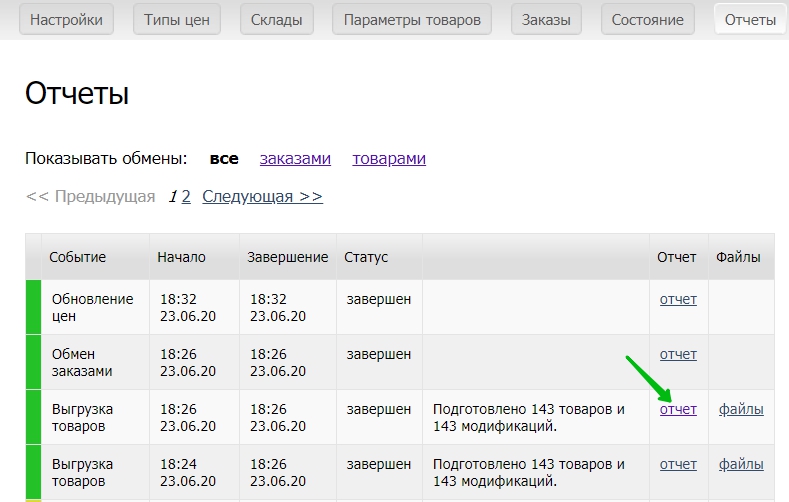Screen dimensions: 789x502
Task: Open the Состояние tab
Action: pyautogui.click(x=648, y=20)
